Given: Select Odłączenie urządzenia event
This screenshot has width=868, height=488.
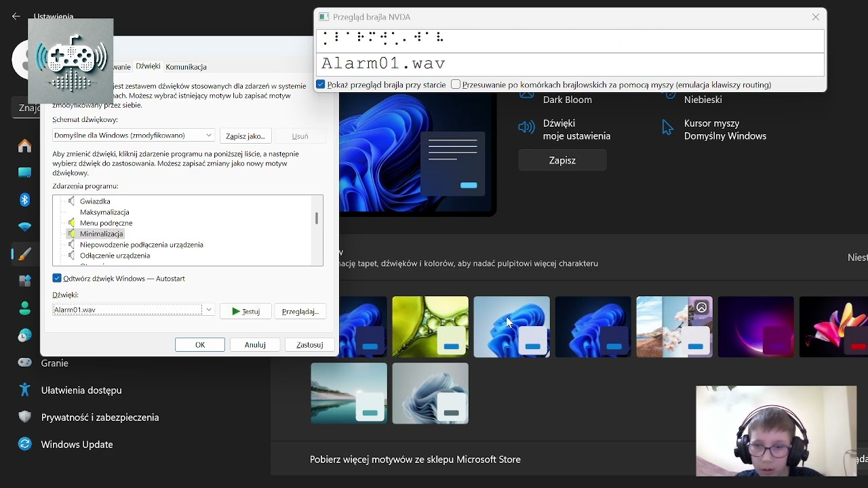Looking at the screenshot, I should 115,256.
